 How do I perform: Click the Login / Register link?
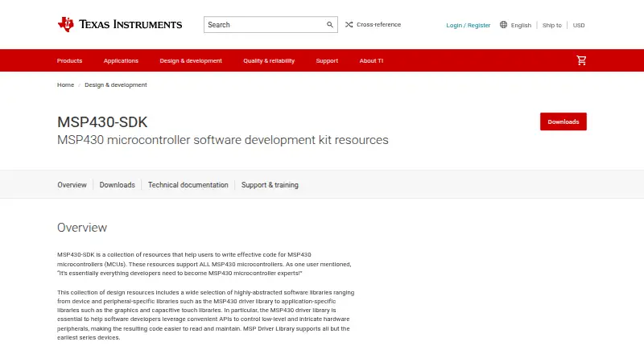pos(469,25)
